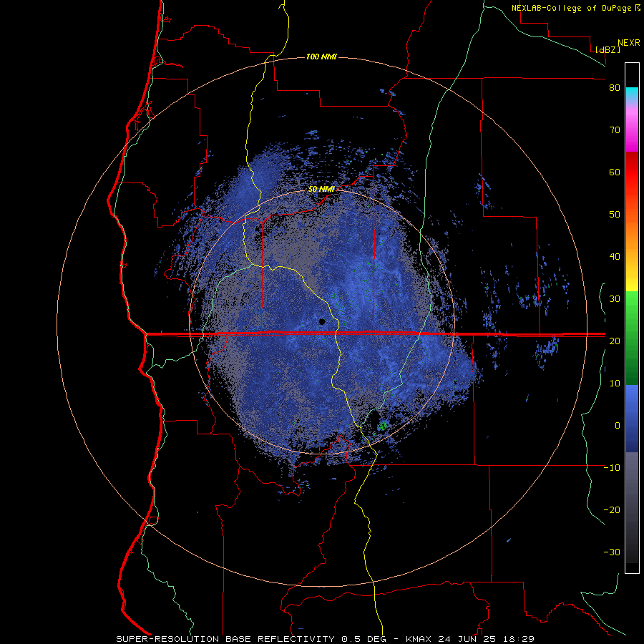Click SUPER-RESOLUTION BASE REFLECTIVITY caption text
This screenshot has height=644, width=644.
[225, 639]
